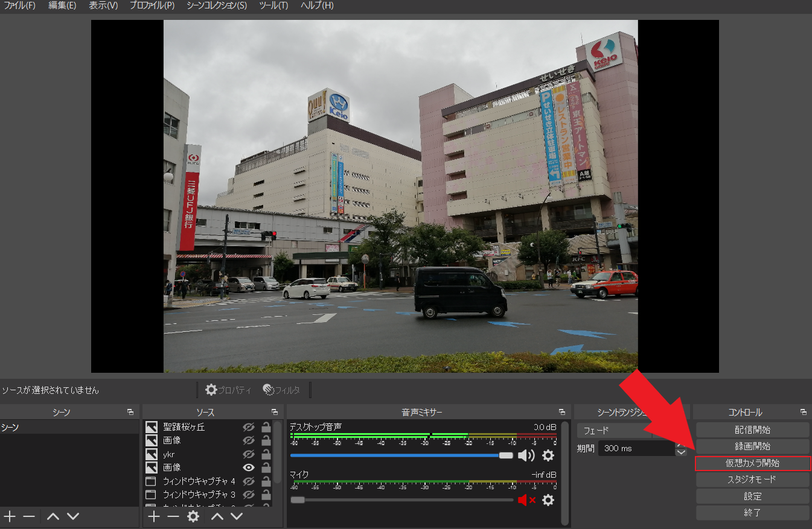Open マイク audio settings gear
Screen dimensions: 812x529
point(548,500)
